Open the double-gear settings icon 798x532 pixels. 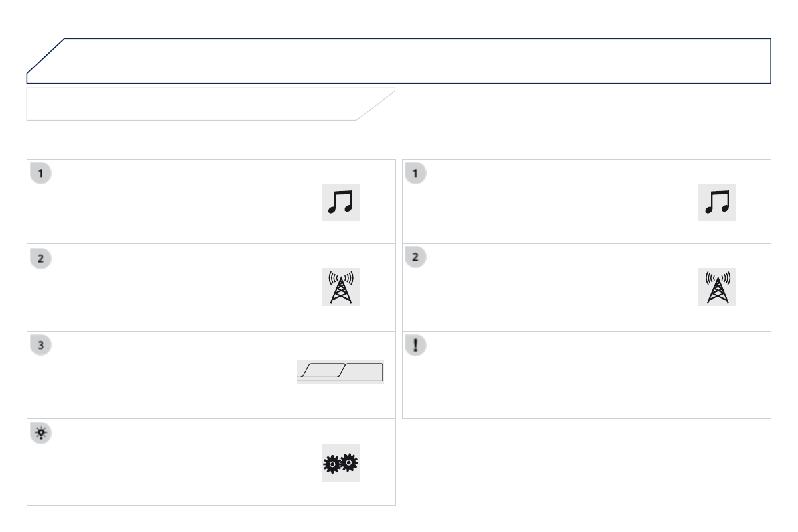(x=341, y=463)
